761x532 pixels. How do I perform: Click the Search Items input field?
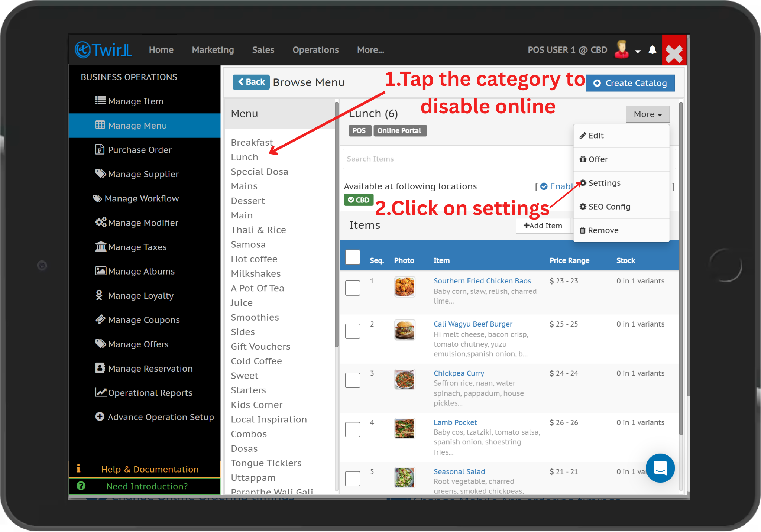(x=457, y=159)
